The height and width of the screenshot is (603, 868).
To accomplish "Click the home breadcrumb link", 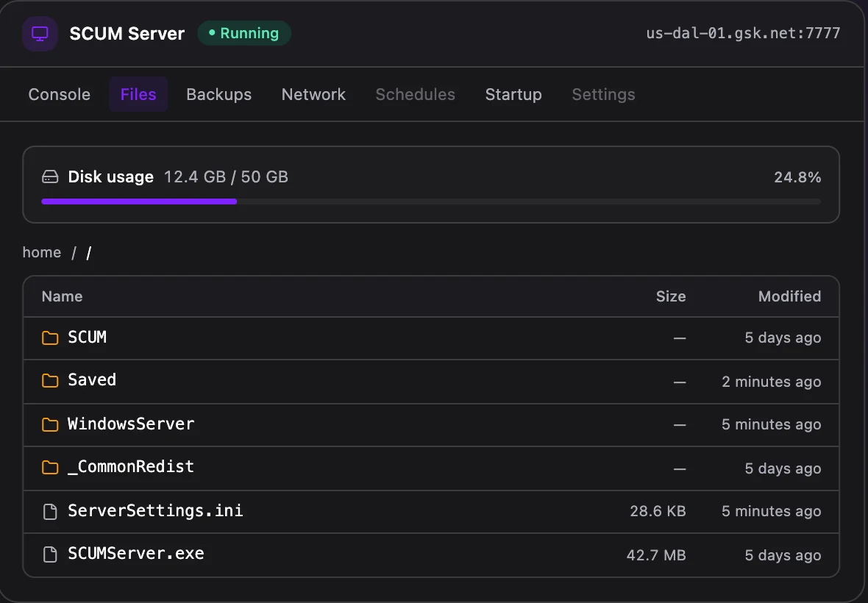I will click(x=42, y=252).
